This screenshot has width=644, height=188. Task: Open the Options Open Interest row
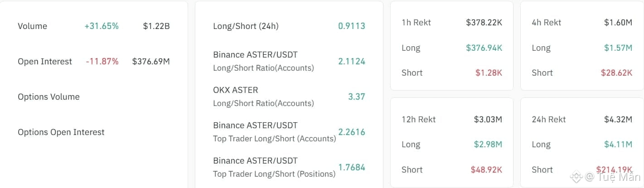(x=61, y=132)
